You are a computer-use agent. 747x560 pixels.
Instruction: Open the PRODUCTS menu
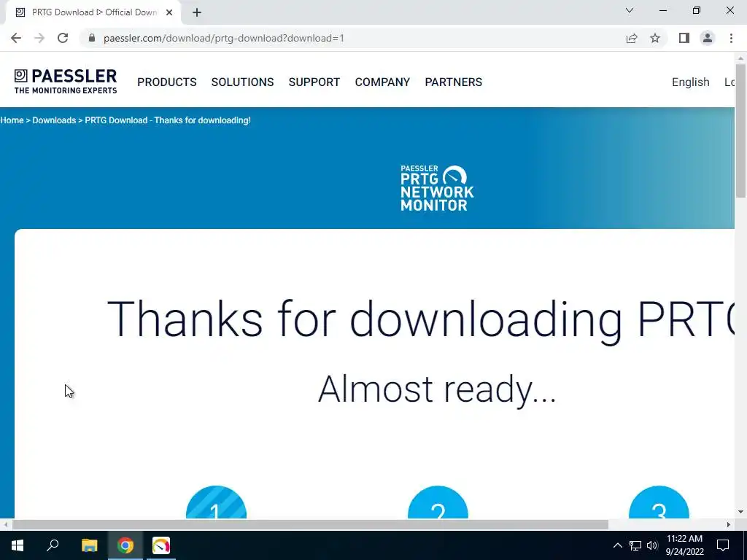pos(167,82)
